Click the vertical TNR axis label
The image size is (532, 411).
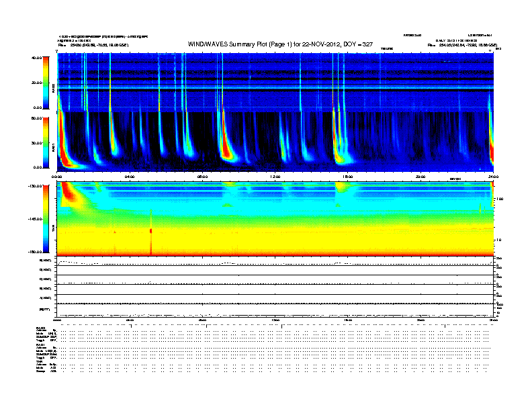53,230
